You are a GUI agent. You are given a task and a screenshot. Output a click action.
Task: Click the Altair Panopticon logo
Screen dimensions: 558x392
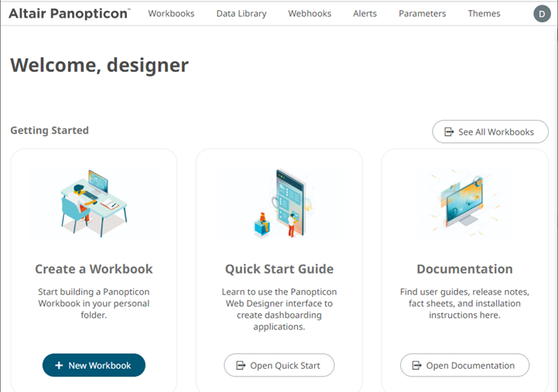click(70, 13)
